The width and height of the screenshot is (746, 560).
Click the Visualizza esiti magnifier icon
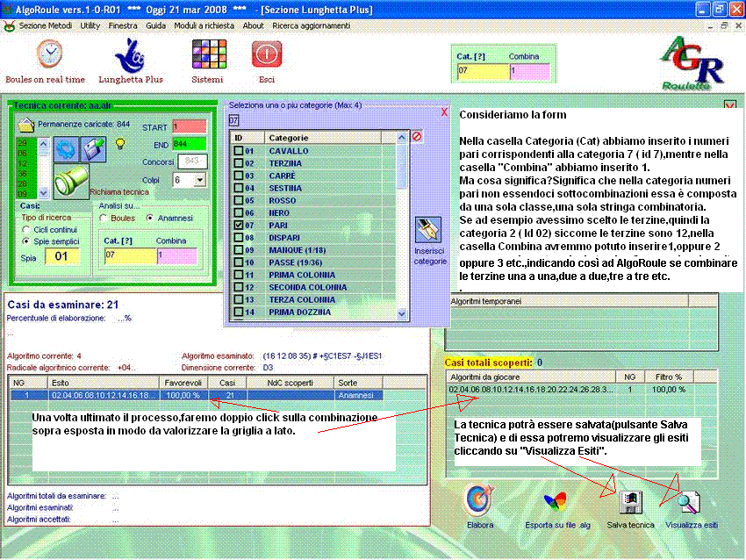689,502
